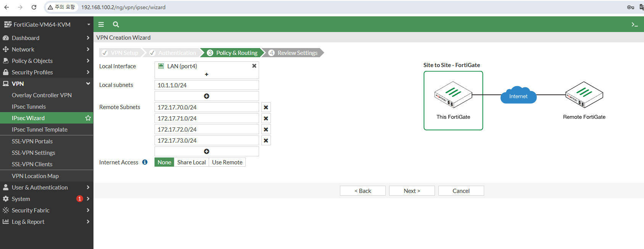The image size is (644, 249).
Task: Go to Review Settings step
Action: [294, 53]
